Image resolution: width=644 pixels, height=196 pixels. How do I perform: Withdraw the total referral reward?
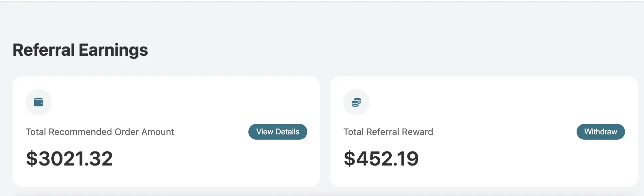pos(600,132)
